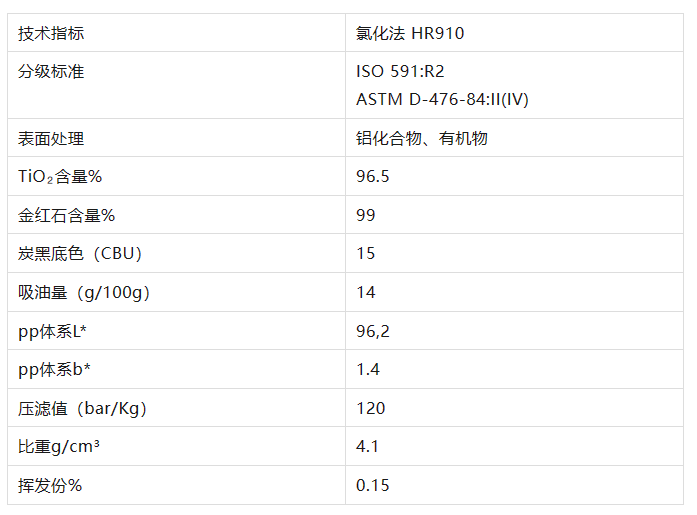This screenshot has height=515, width=697.
Task: Select the TiO₂含量% label
Action: [61, 177]
